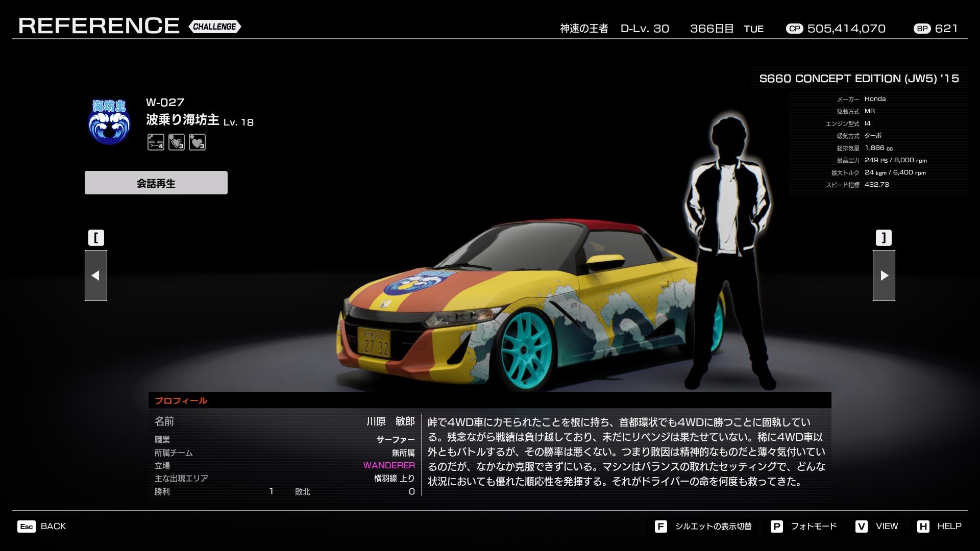Click the plus heart skill icon

[x=197, y=142]
